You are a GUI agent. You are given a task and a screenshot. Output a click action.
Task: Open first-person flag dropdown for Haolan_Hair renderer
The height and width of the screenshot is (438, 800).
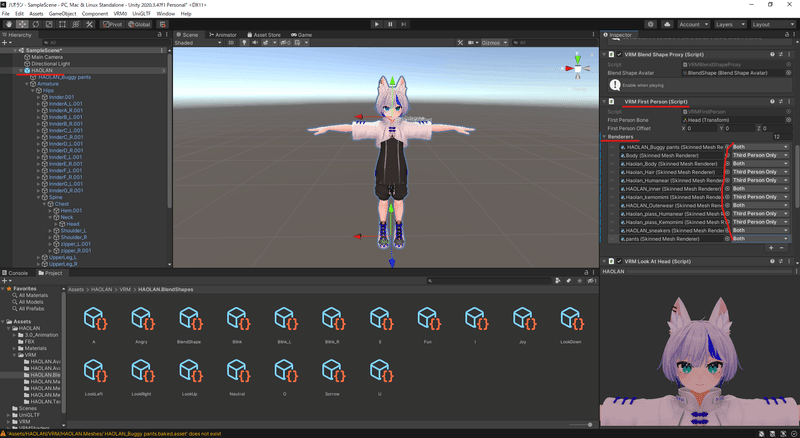[x=760, y=172]
